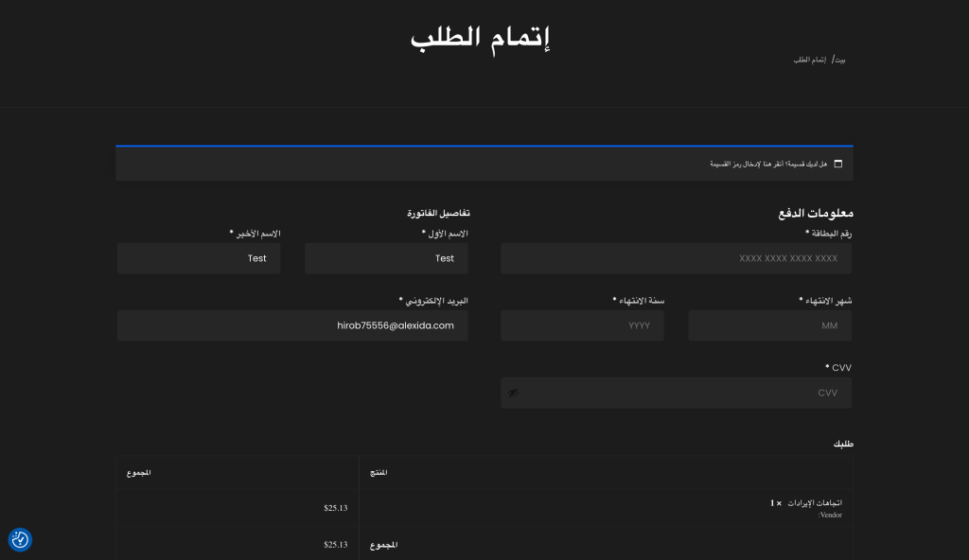Click the تفاصيل الفاتورة billing heading
Screen dimensions: 969x560
click(x=438, y=213)
